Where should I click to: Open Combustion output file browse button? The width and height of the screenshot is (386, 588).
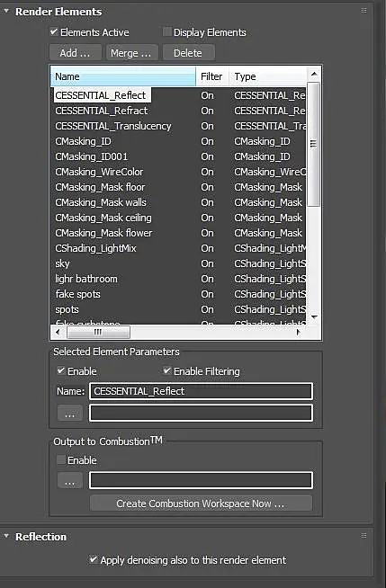[70, 481]
